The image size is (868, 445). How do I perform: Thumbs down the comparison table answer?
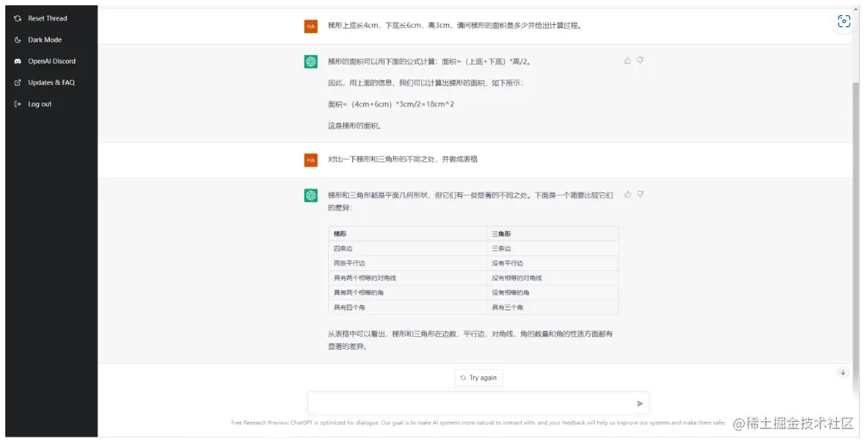(x=640, y=194)
